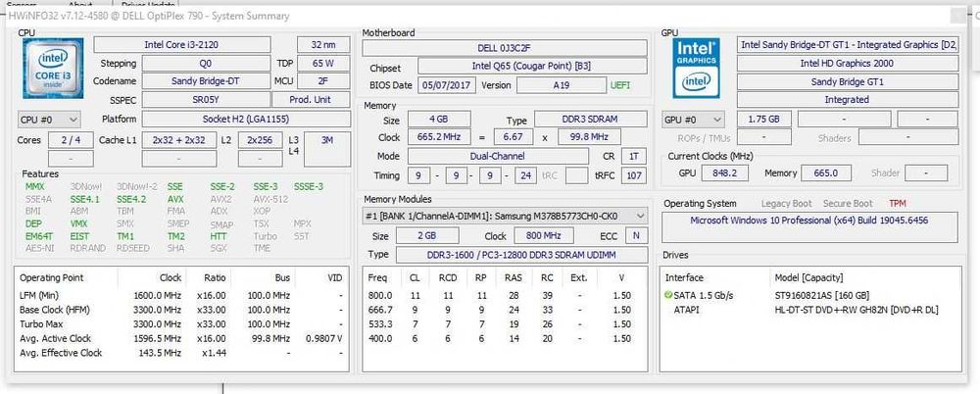980x394 pixels.
Task: Click the CR value 1T
Action: tap(634, 157)
